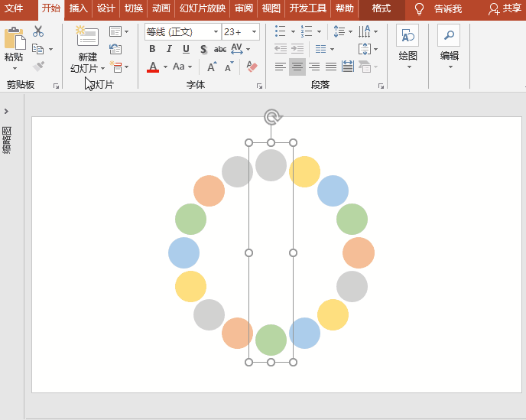This screenshot has height=420, width=526.
Task: Open the font color dropdown arrow
Action: tap(165, 67)
